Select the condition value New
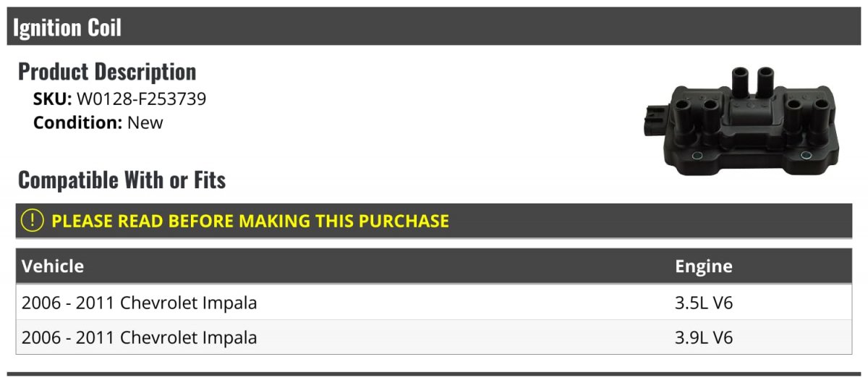The width and height of the screenshot is (868, 383). point(145,122)
